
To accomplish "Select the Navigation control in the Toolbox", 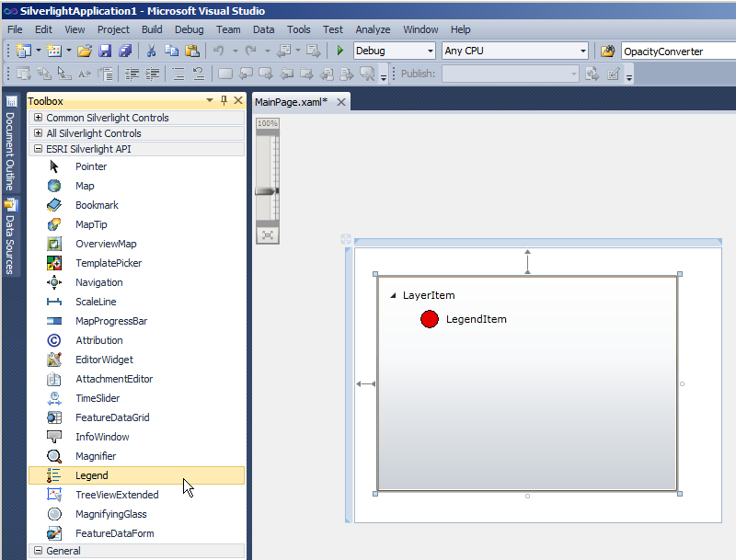I will tap(99, 281).
